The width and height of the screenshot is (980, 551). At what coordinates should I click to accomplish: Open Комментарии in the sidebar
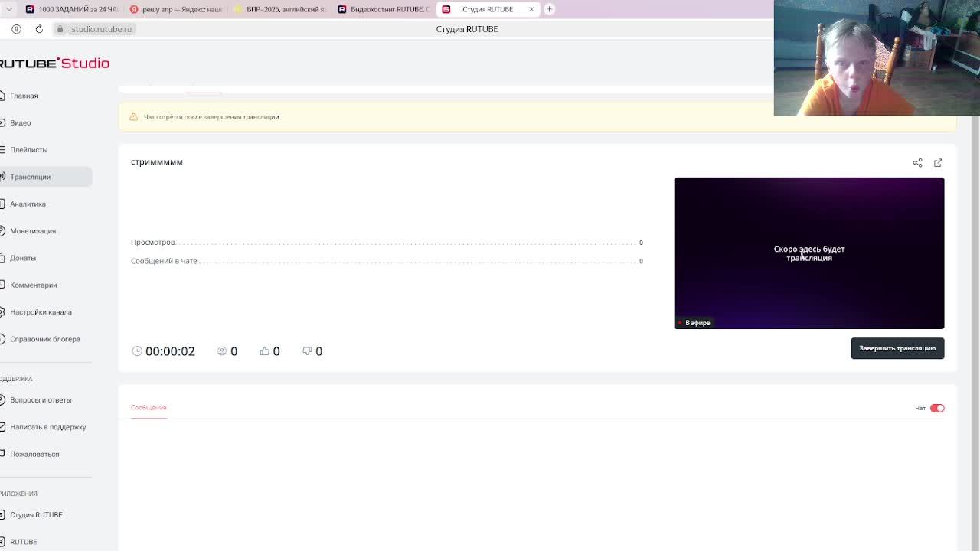tap(33, 285)
